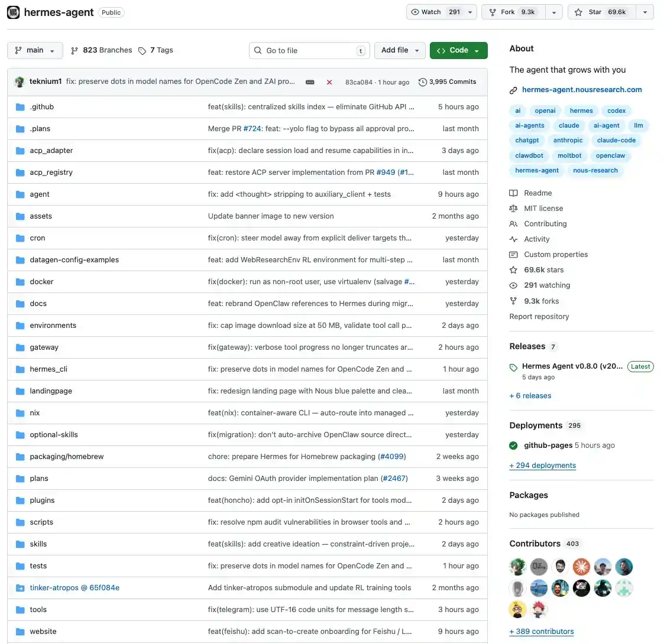Select the nous-research topic tag
The image size is (664, 644).
(595, 171)
